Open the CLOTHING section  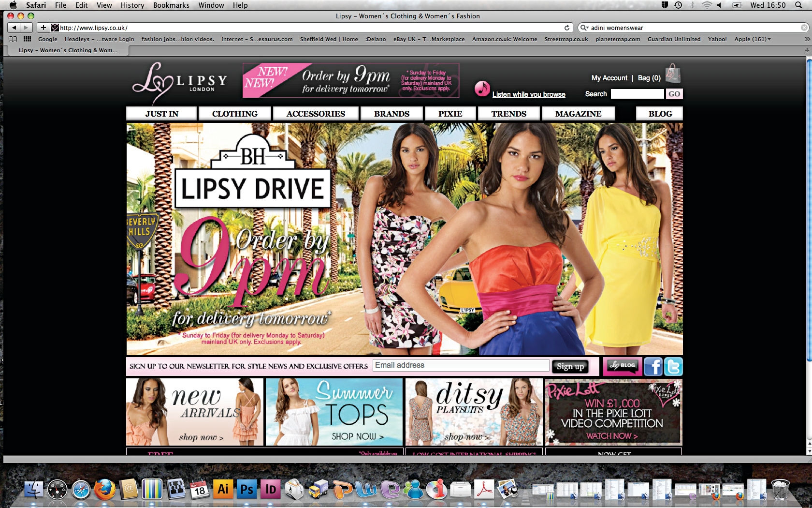coord(235,114)
